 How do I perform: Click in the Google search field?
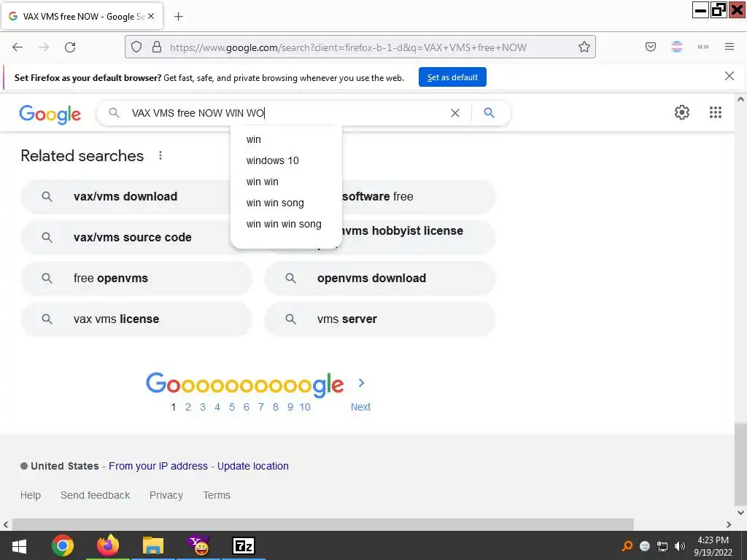point(286,113)
